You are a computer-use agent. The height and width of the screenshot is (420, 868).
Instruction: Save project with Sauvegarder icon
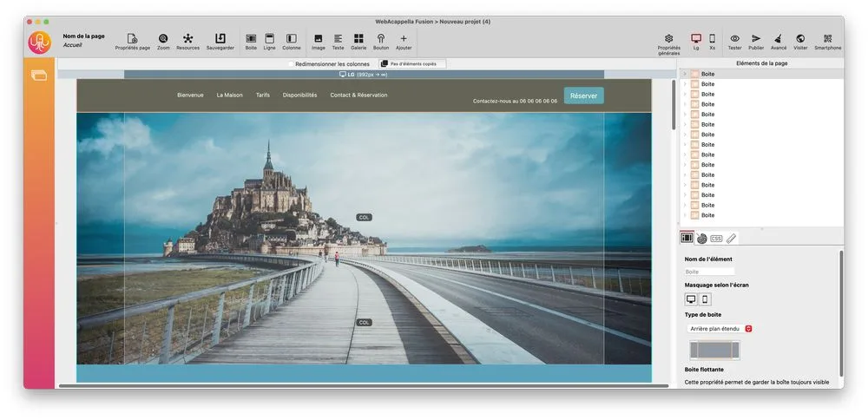[x=220, y=39]
